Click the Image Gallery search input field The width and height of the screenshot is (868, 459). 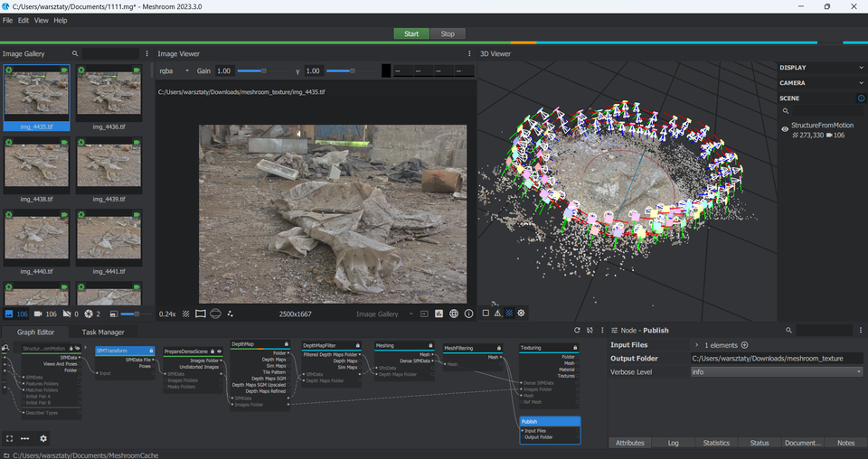(110, 53)
